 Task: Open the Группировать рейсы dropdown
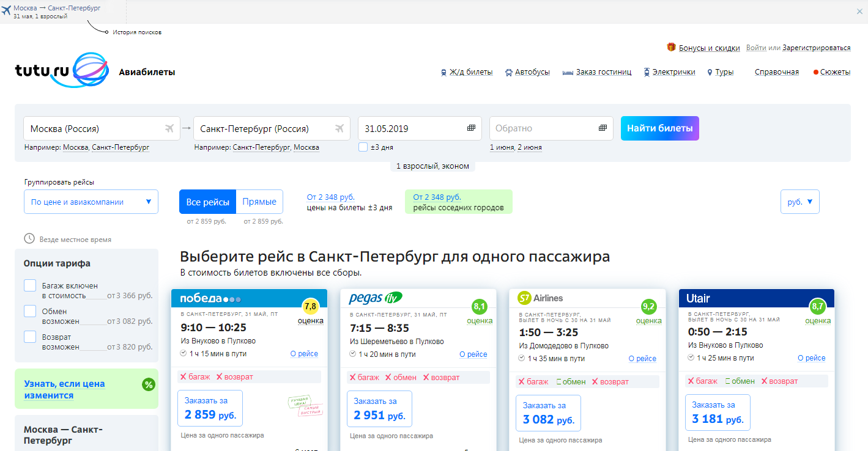[91, 202]
